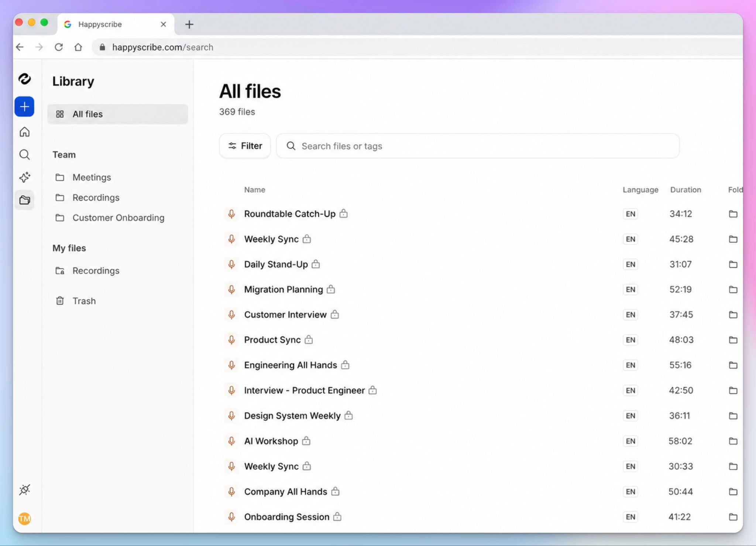Viewport: 756px width, 546px height.
Task: Open the Search sidebar icon
Action: [x=25, y=154]
